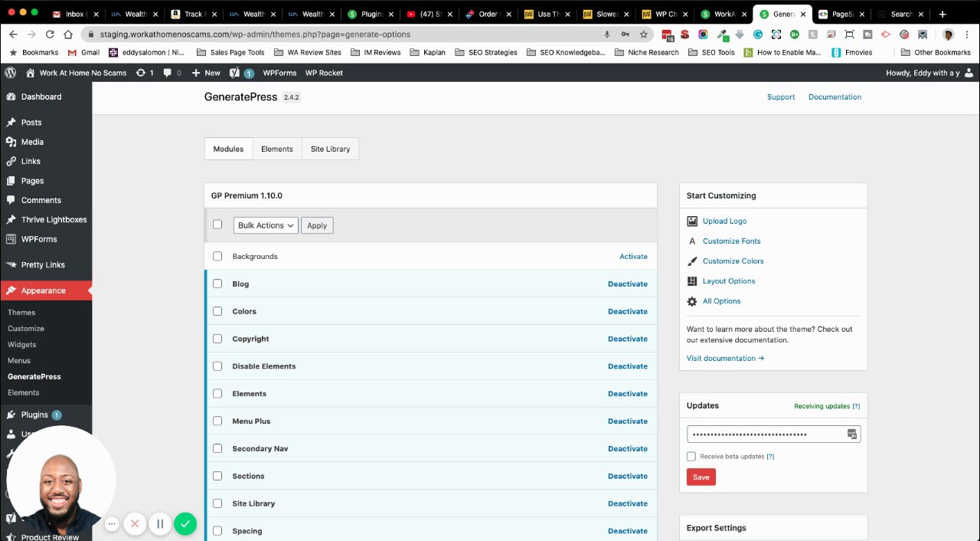Click the browser reload button

(x=50, y=34)
